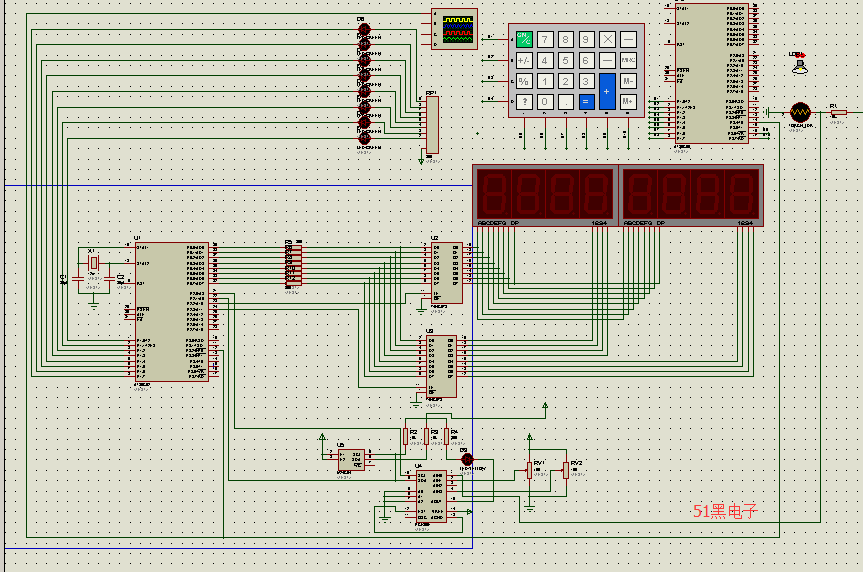Click the tall blue plus key
The height and width of the screenshot is (572, 863).
click(x=607, y=91)
